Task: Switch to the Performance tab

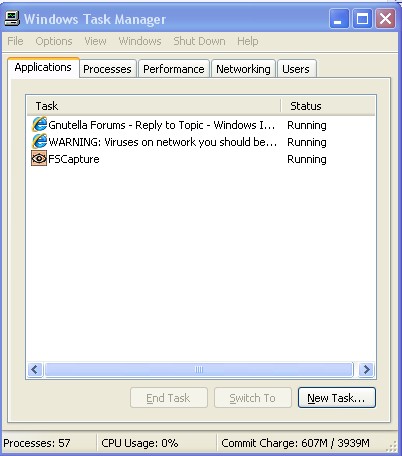Action: 174,69
